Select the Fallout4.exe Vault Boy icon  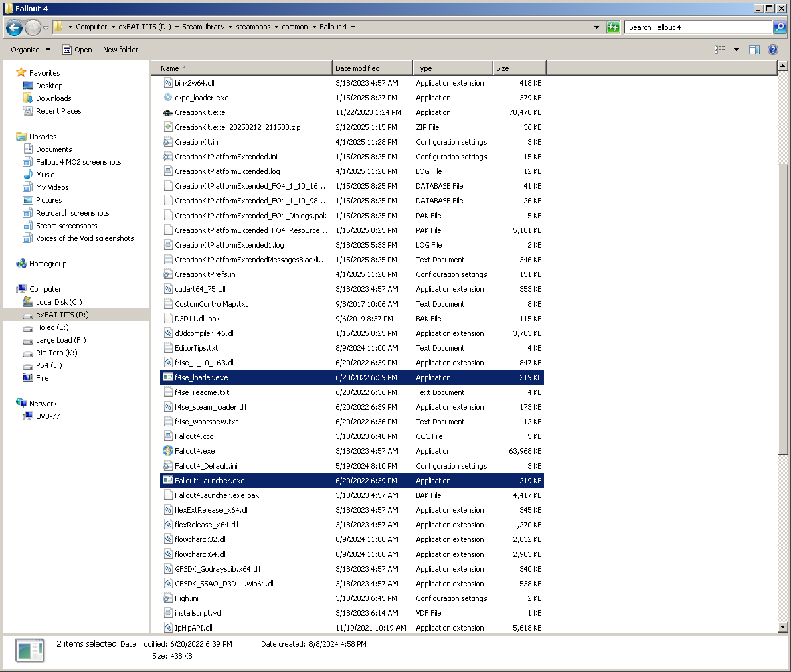[168, 451]
